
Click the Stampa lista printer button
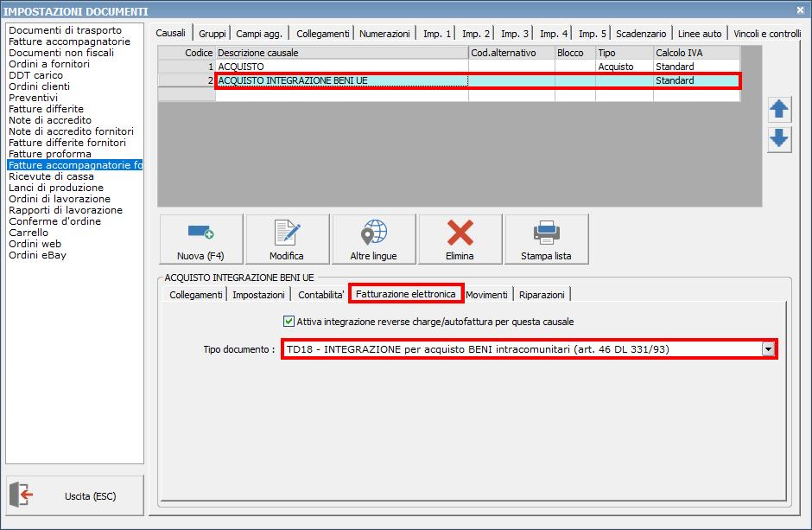point(546,239)
